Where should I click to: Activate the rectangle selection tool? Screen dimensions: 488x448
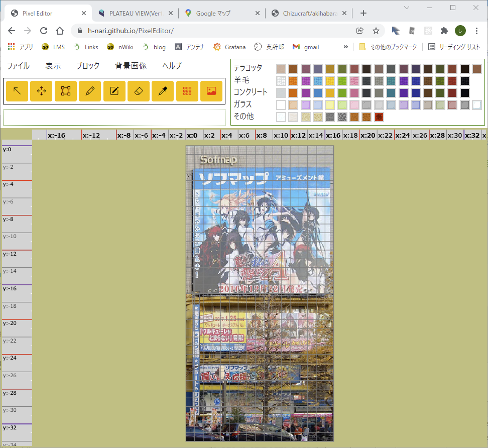coord(65,91)
